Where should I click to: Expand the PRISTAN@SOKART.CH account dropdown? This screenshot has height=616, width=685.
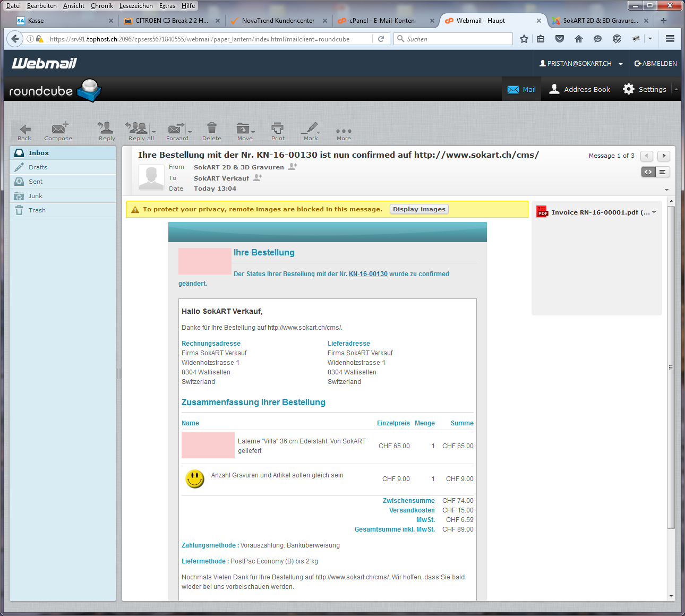pyautogui.click(x=621, y=64)
